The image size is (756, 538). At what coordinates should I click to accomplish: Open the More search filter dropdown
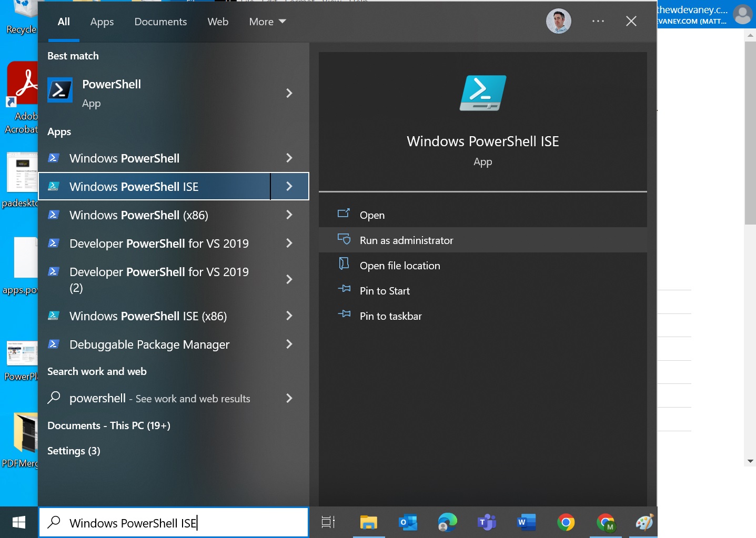267,22
